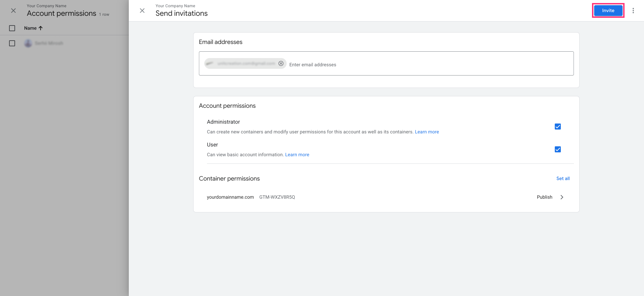
Task: Click the Enter email addresses field
Action: click(x=402, y=64)
